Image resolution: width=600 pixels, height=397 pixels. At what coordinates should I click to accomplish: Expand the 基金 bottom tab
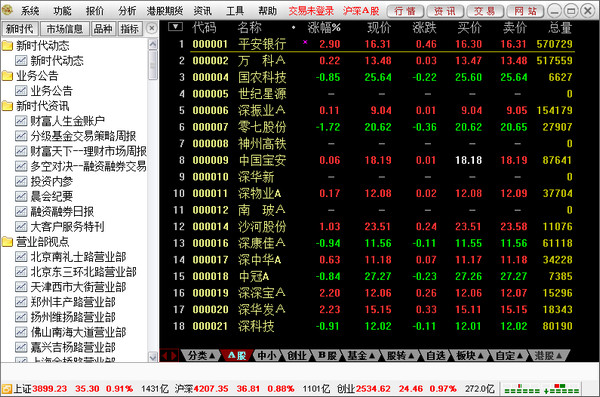(360, 356)
